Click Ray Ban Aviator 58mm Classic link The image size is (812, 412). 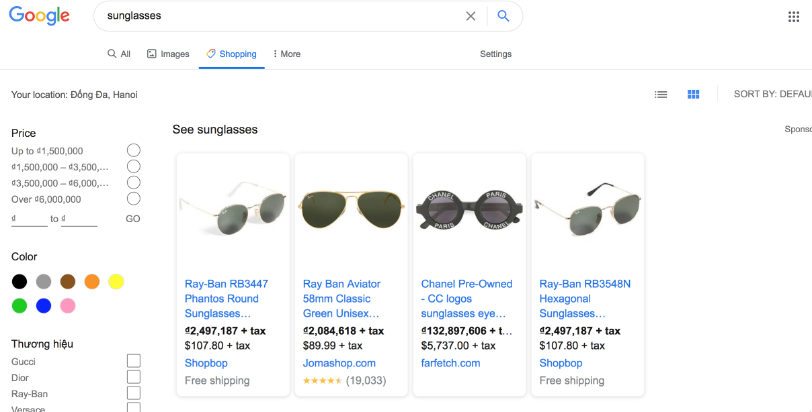342,299
